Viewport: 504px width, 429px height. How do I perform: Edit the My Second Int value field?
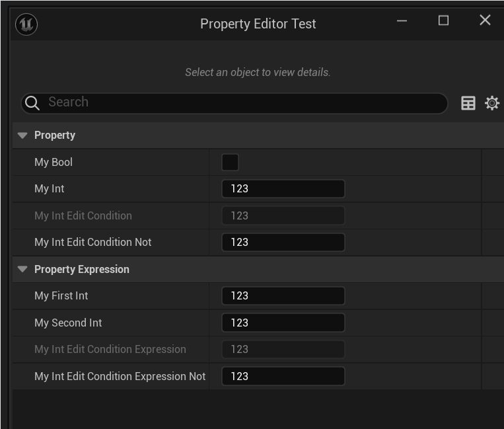[283, 323]
